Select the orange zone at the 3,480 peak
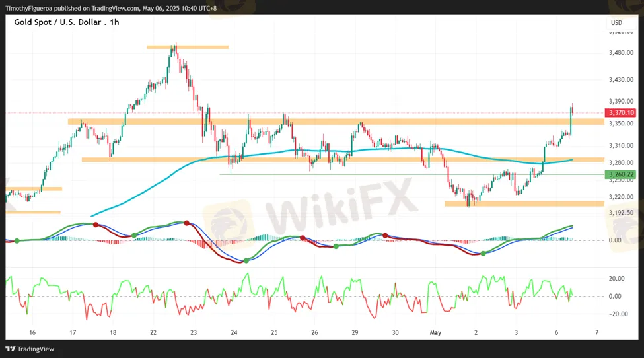The height and width of the screenshot is (358, 644). [187, 47]
